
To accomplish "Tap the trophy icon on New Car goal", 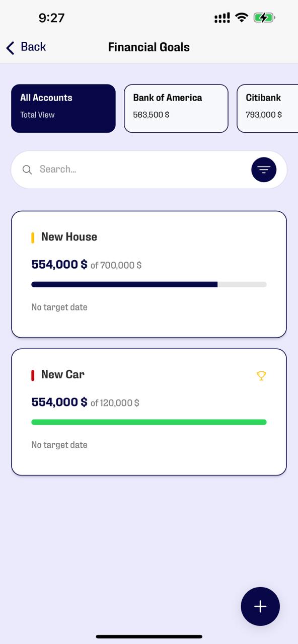I will pyautogui.click(x=261, y=375).
